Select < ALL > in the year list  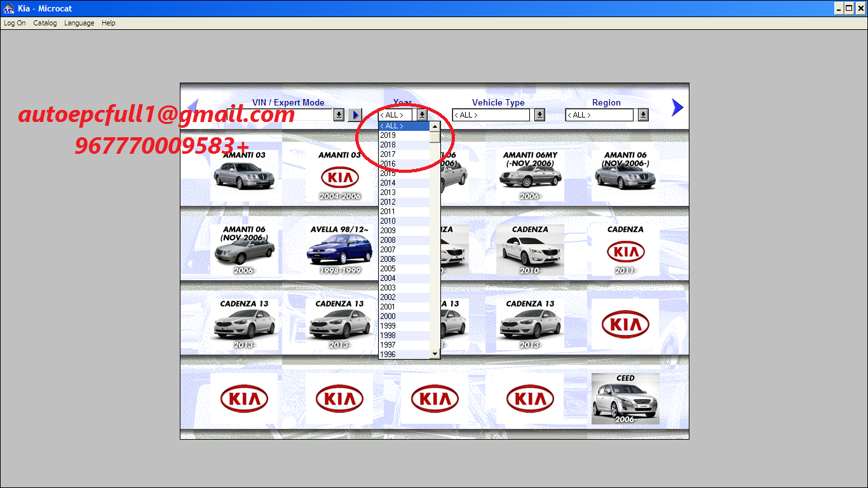click(x=404, y=126)
